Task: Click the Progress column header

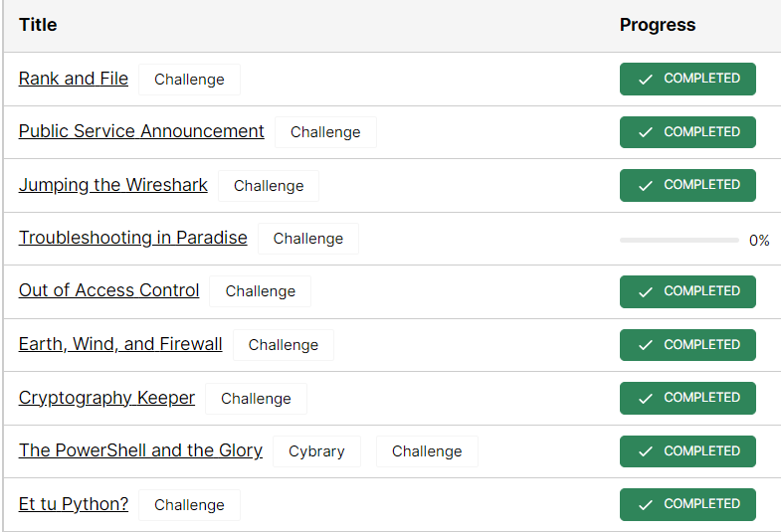Action: (x=658, y=25)
